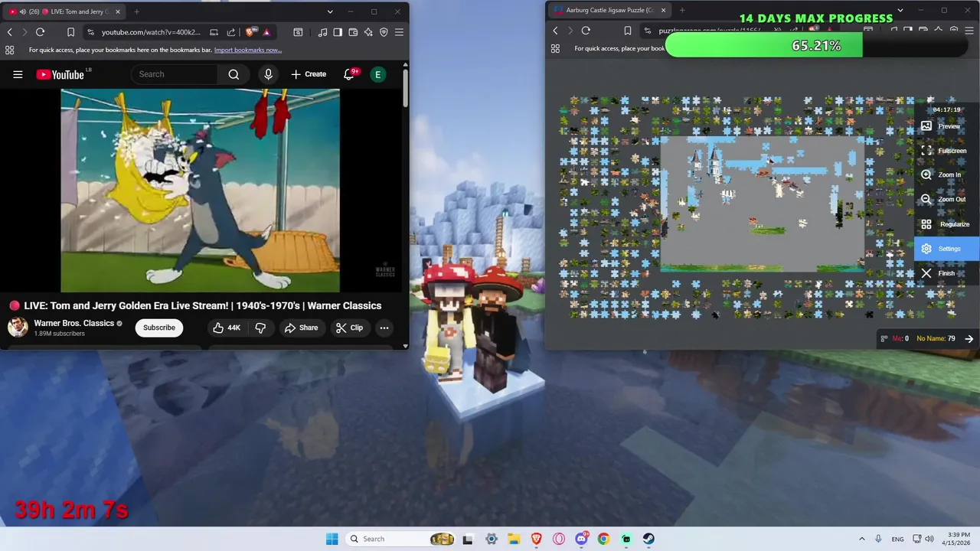Open Leo AI sparkle icon in YouTube window
980x551 pixels.
click(368, 32)
